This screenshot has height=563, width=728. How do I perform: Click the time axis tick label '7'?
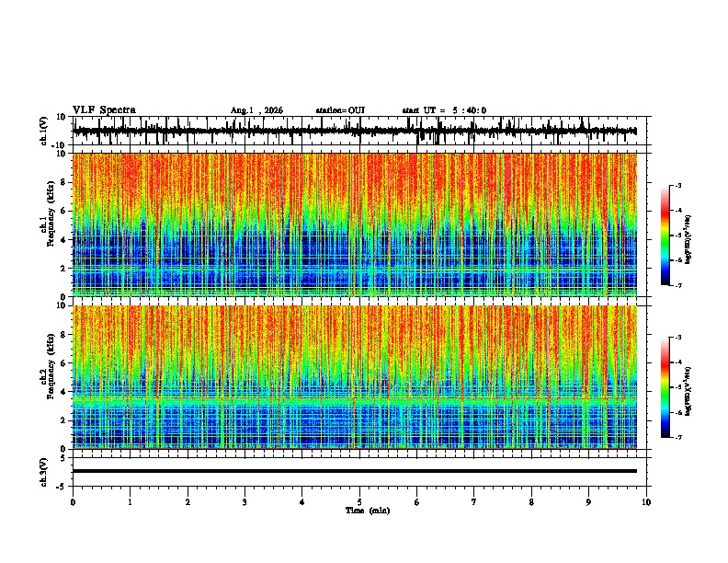click(x=474, y=502)
